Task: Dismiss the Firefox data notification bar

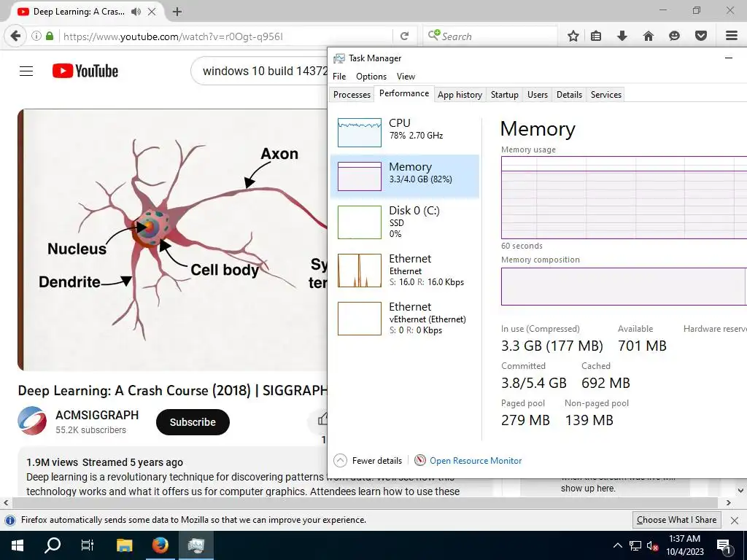Action: pyautogui.click(x=735, y=521)
